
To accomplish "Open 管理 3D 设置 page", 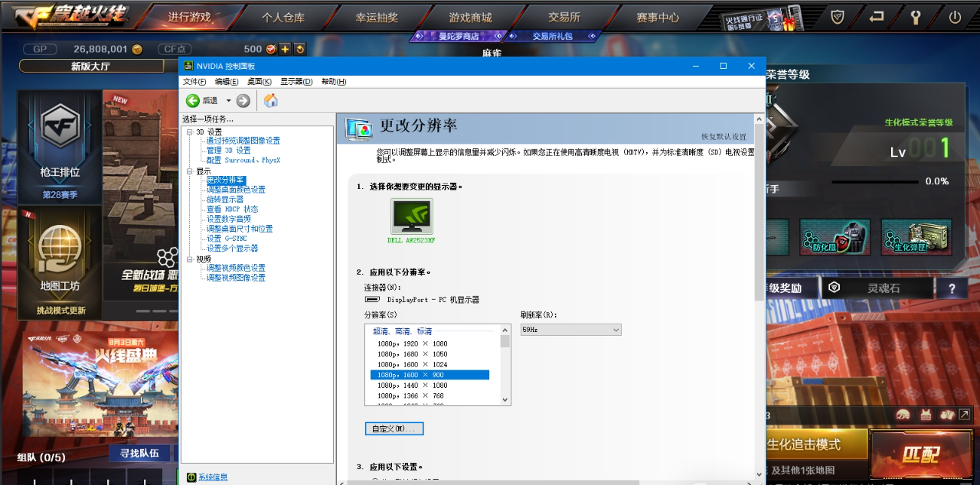I will 228,151.
